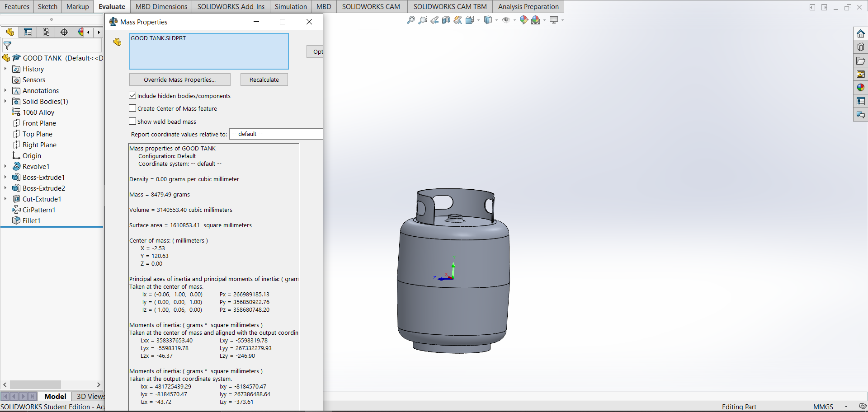The image size is (868, 412).
Task: Enable Create Center of Mass feature
Action: [132, 108]
